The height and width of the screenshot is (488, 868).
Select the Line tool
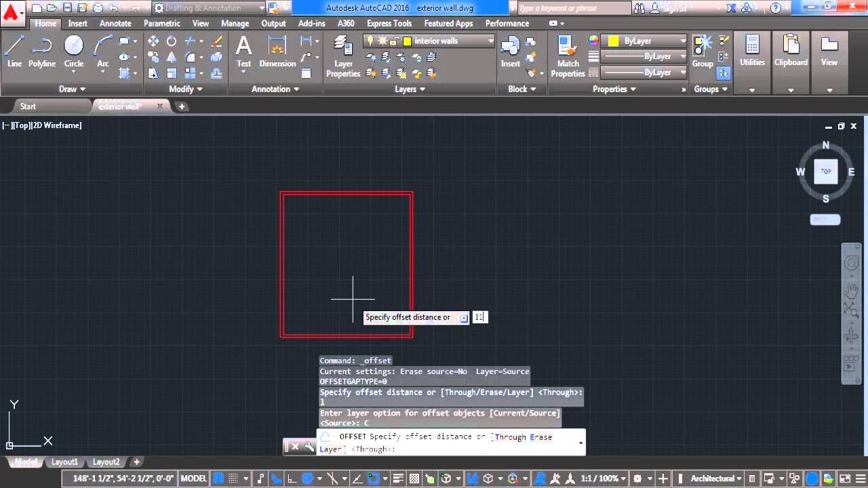[x=14, y=52]
